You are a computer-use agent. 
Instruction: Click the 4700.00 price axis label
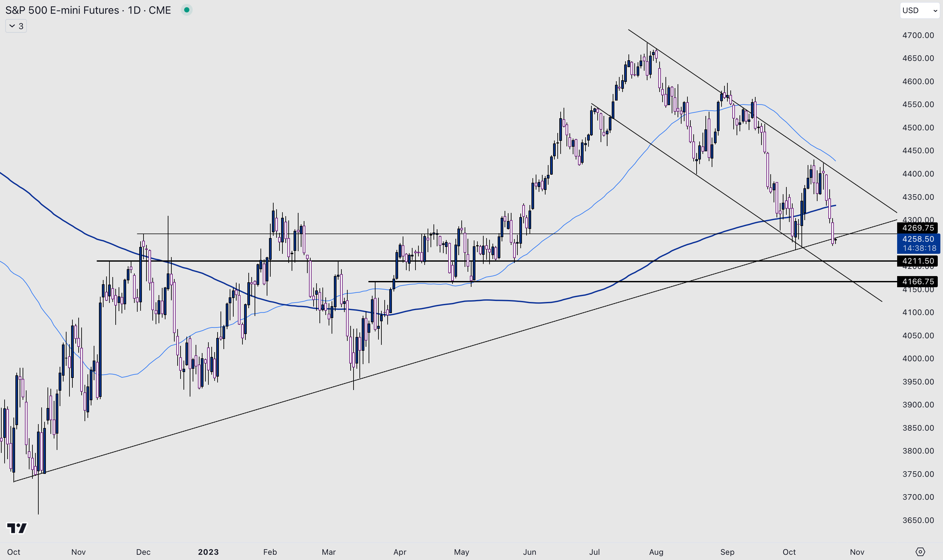(918, 35)
